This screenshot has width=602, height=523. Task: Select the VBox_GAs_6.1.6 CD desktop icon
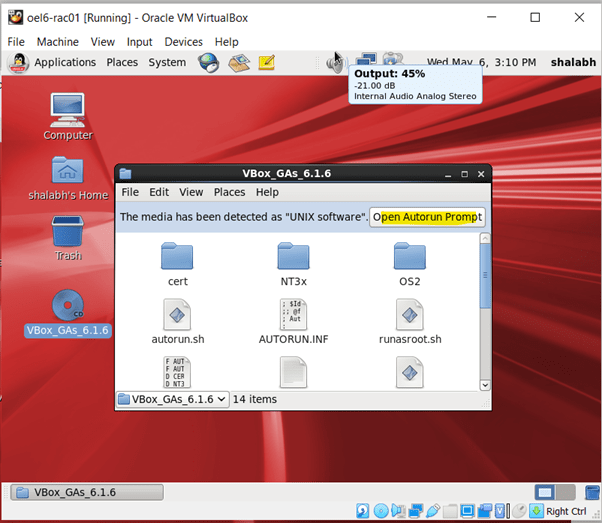pos(67,304)
